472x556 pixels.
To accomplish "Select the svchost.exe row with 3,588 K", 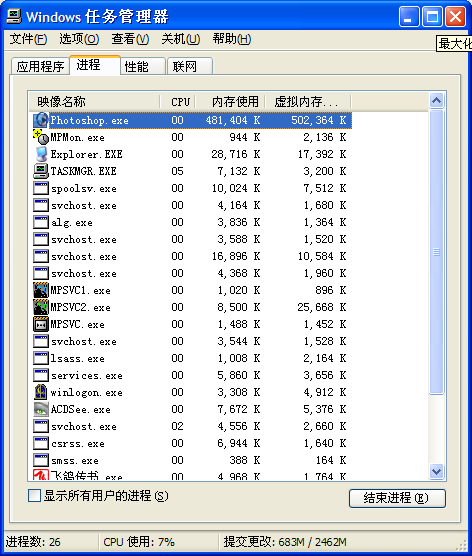I will tap(190, 239).
